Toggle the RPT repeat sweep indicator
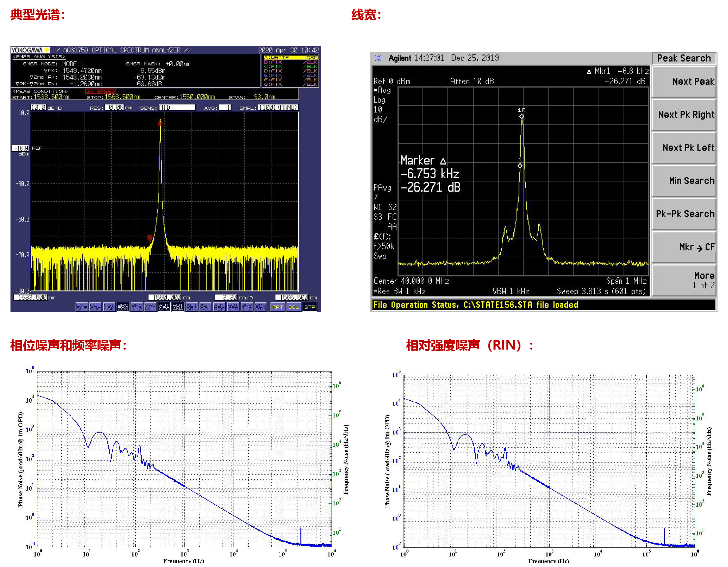Viewport: 728px width, 567px height. [x=277, y=307]
